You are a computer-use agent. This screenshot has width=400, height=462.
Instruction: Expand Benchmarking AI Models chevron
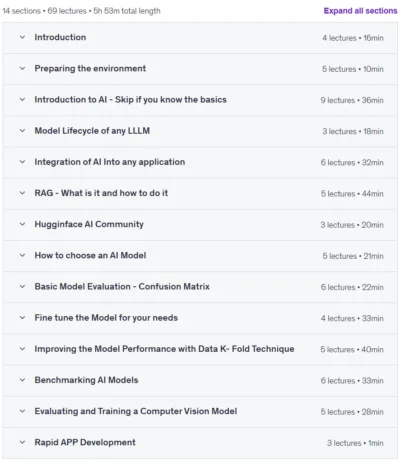tap(22, 380)
